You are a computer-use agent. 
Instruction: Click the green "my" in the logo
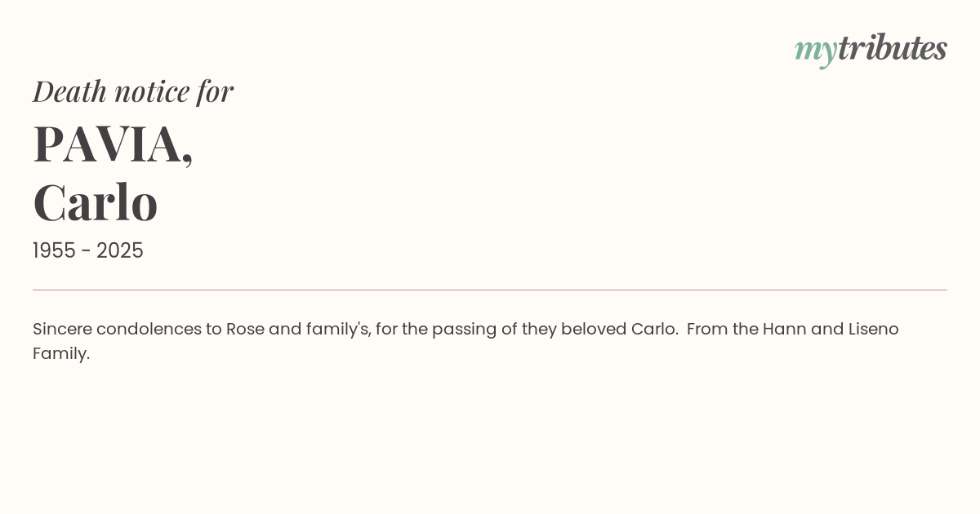(x=815, y=50)
